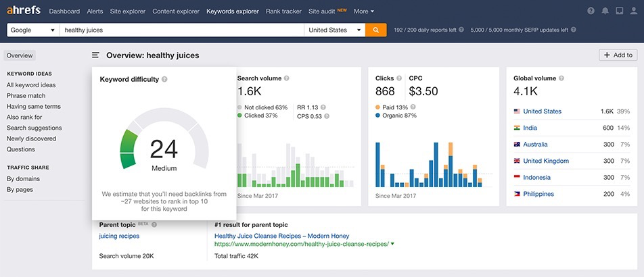Click the Keyword difficulty info icon
Image resolution: width=644 pixels, height=277 pixels.
coord(165,79)
